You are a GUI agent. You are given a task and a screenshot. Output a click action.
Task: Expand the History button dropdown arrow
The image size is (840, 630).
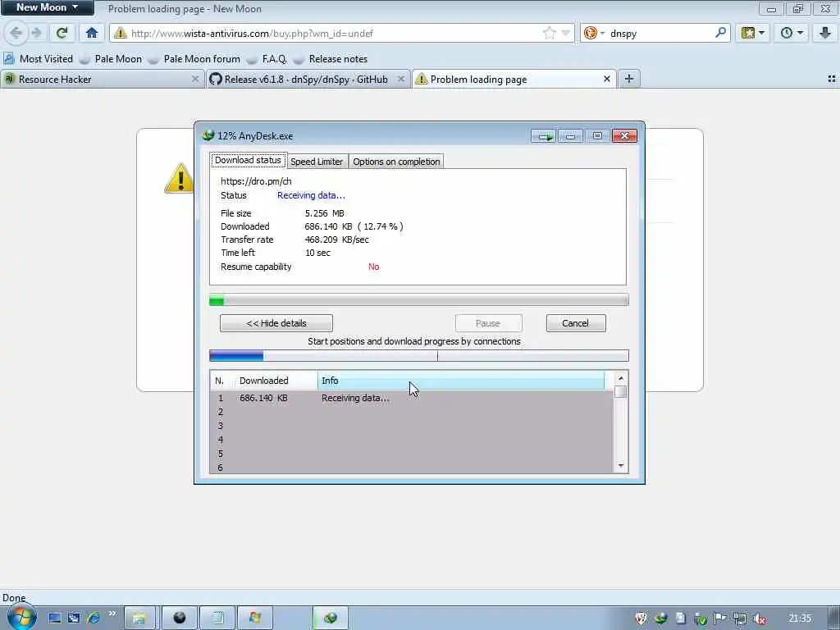pyautogui.click(x=801, y=33)
